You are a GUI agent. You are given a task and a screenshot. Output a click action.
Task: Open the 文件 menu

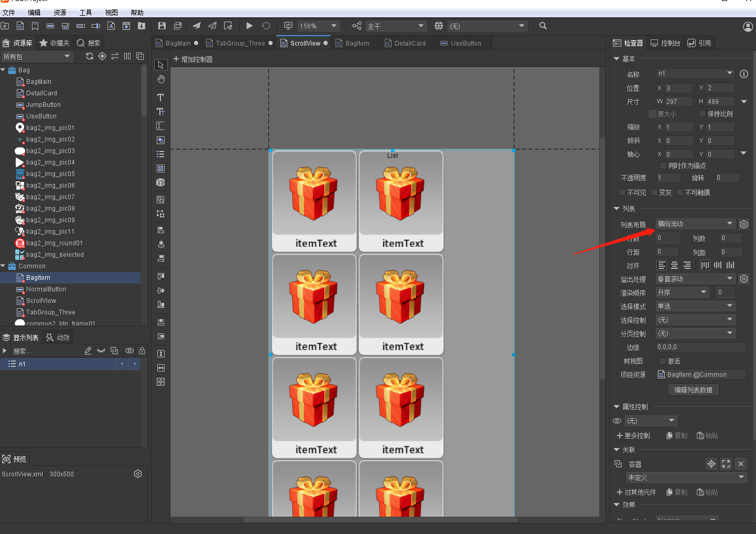(9, 13)
